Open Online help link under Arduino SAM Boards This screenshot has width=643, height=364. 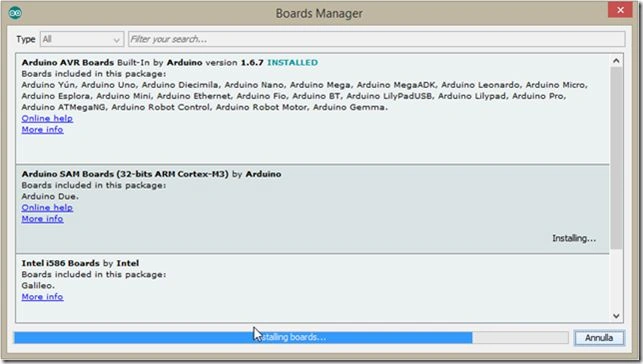coord(47,208)
